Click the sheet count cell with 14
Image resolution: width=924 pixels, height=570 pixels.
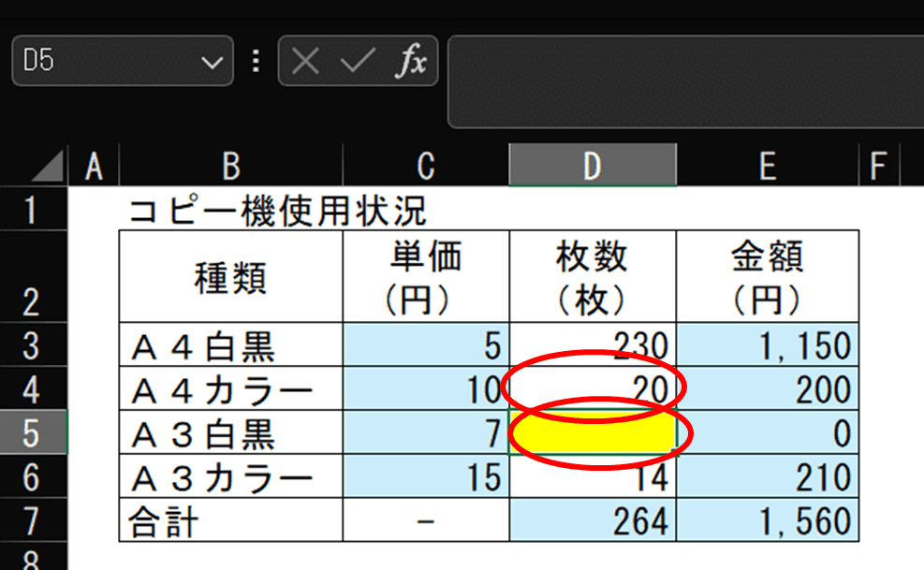593,476
